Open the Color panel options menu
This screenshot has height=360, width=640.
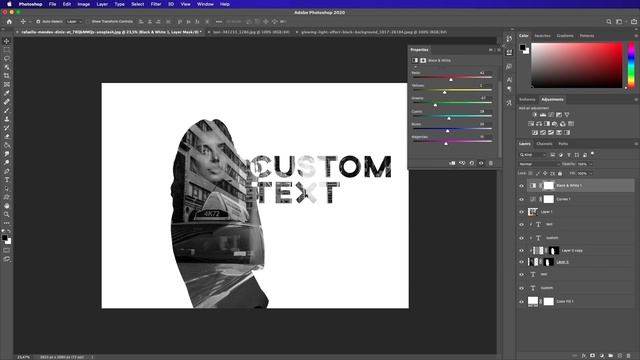[x=636, y=36]
